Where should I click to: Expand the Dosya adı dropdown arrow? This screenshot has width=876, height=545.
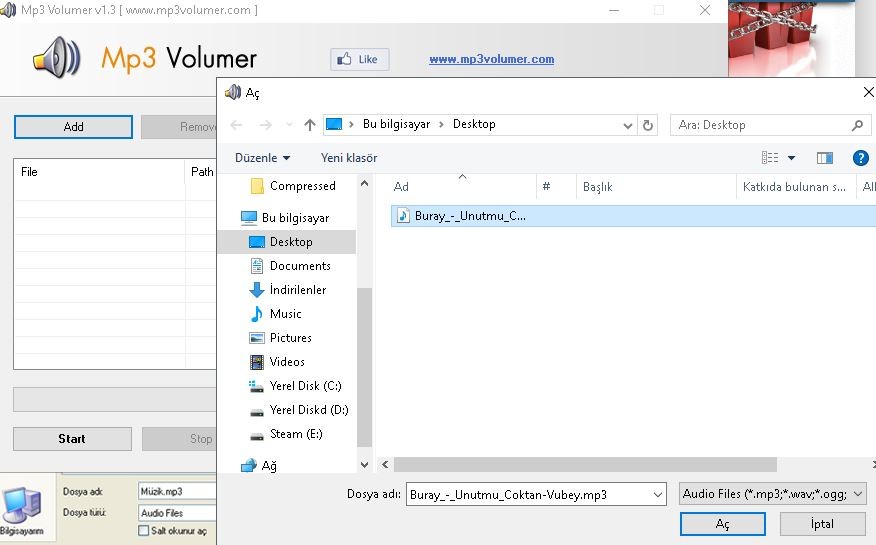pyautogui.click(x=658, y=494)
